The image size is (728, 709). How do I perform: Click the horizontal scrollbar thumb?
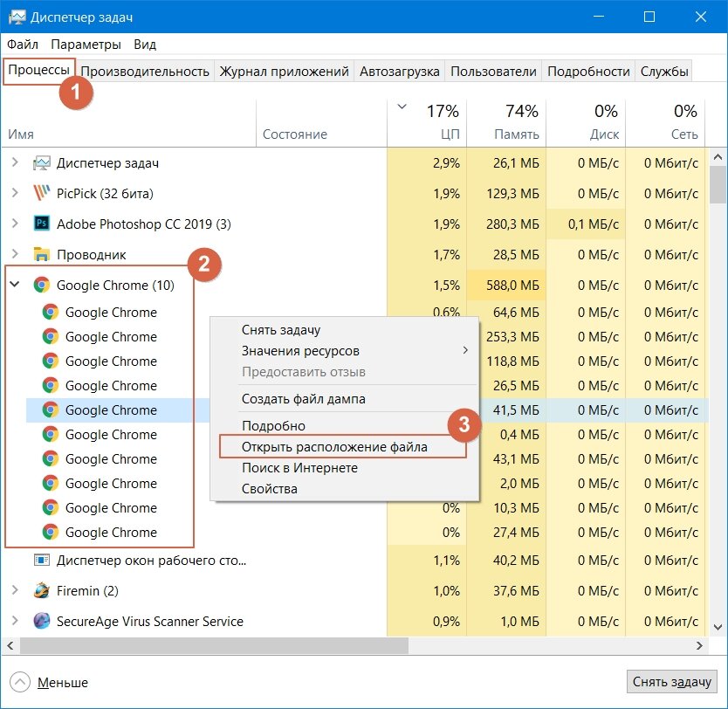point(214,645)
